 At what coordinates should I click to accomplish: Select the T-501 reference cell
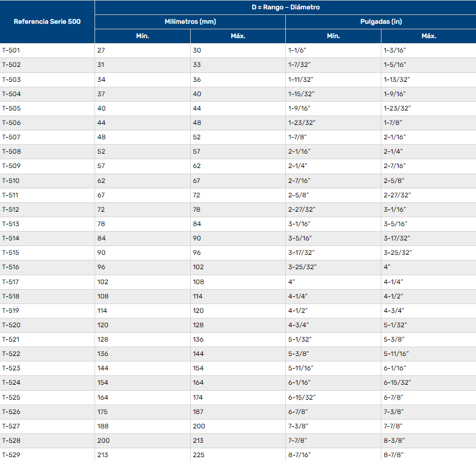pos(11,50)
